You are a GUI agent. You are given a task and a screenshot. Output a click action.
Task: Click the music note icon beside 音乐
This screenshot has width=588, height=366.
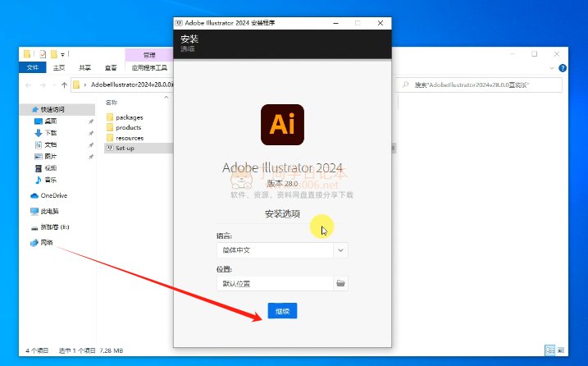(39, 180)
